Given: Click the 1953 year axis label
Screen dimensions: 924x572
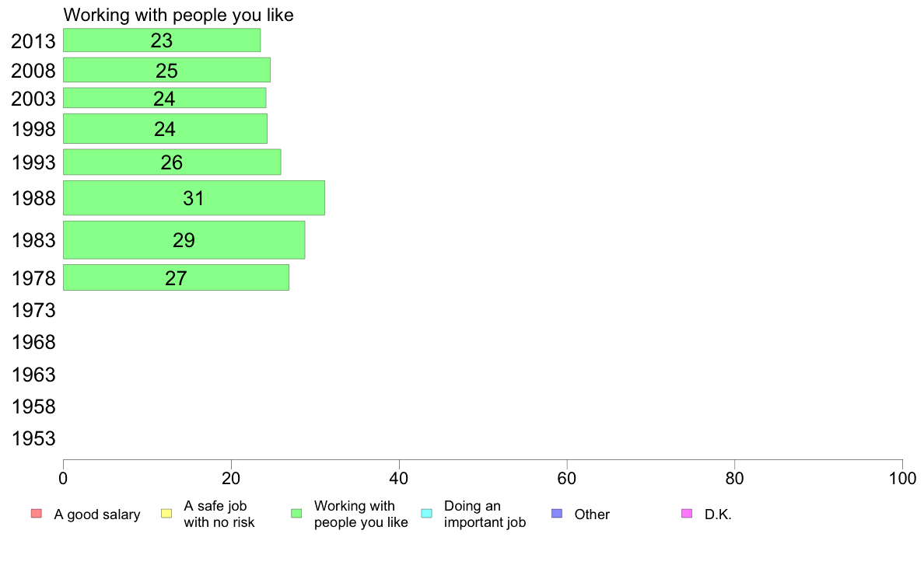Looking at the screenshot, I should tap(33, 438).
